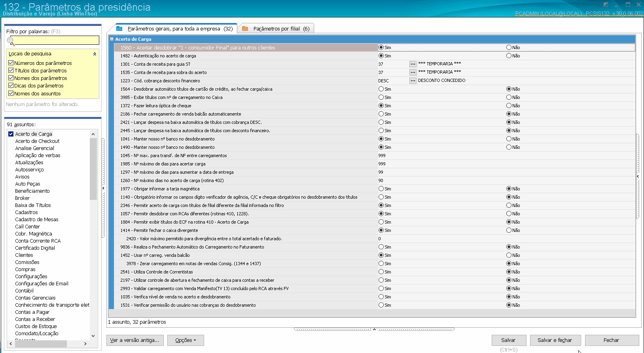
Task: Select Aplicação de verbas subject
Action: tap(38, 155)
